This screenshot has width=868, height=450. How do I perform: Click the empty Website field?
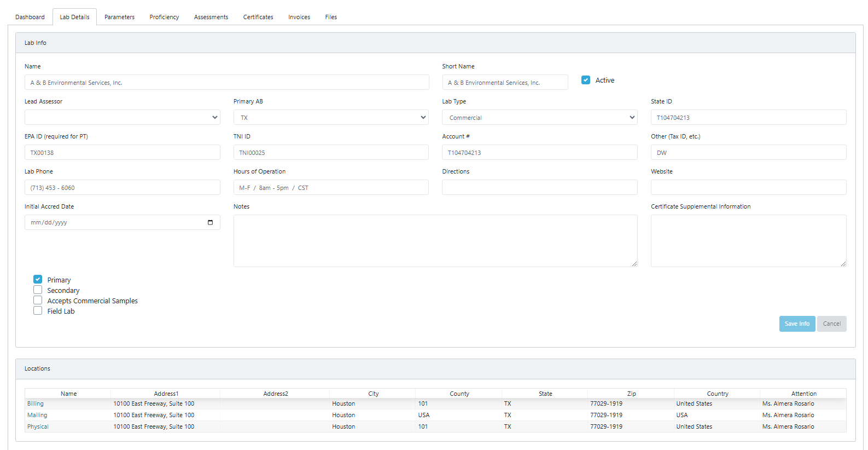pyautogui.click(x=749, y=187)
